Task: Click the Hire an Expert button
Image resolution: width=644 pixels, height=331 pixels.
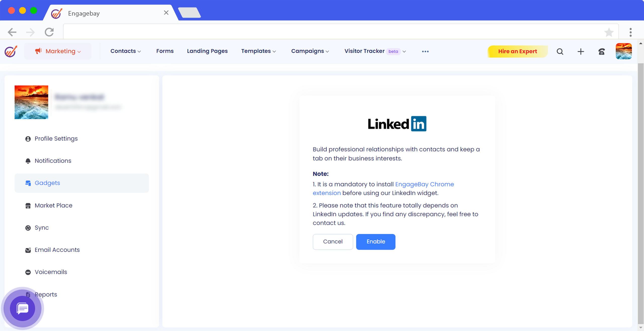Action: 517,51
